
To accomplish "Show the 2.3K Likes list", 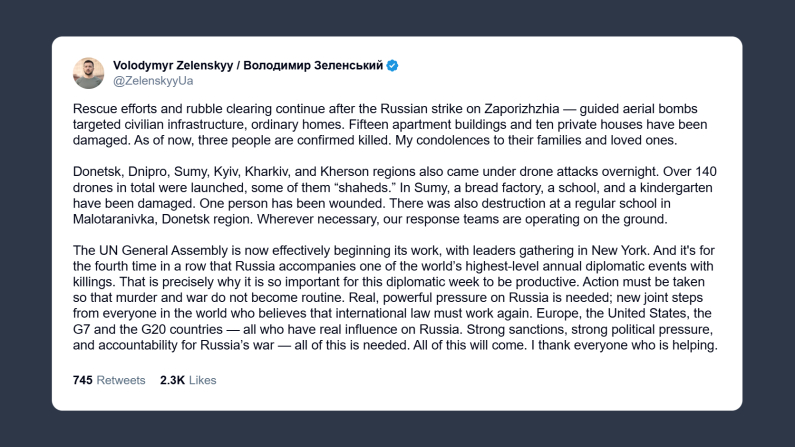I will pyautogui.click(x=188, y=380).
